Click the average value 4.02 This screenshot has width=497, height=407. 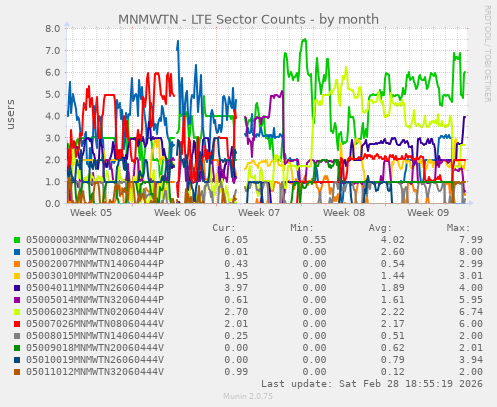[x=393, y=240]
